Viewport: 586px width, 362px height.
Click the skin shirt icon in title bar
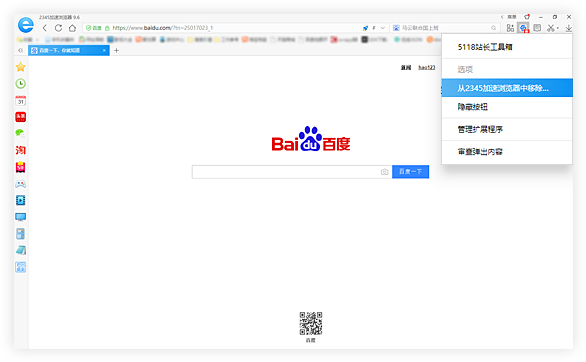(527, 17)
